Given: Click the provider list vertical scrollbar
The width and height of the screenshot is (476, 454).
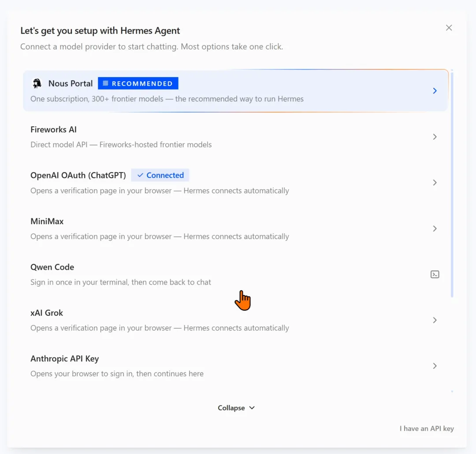Looking at the screenshot, I should (x=452, y=184).
